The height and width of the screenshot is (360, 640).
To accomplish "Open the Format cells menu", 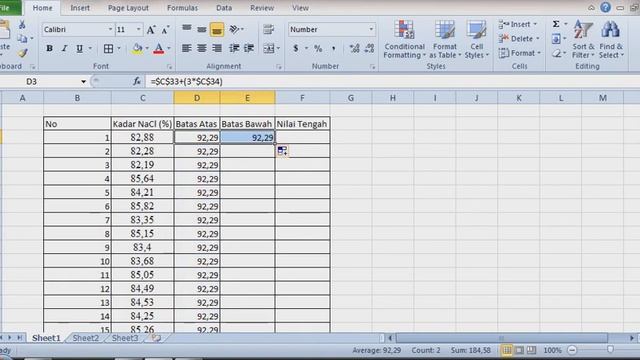I will pos(520,53).
